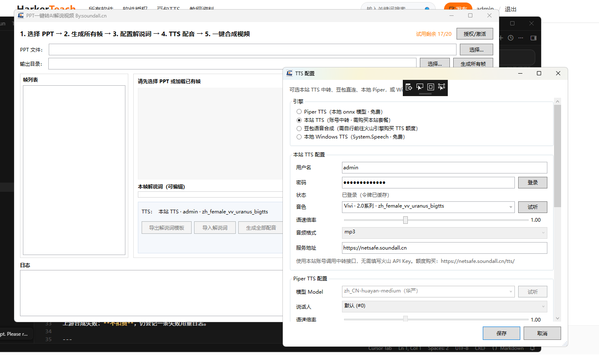
Task: Open the 音频格式 mp3 dropdown
Action: tap(444, 233)
